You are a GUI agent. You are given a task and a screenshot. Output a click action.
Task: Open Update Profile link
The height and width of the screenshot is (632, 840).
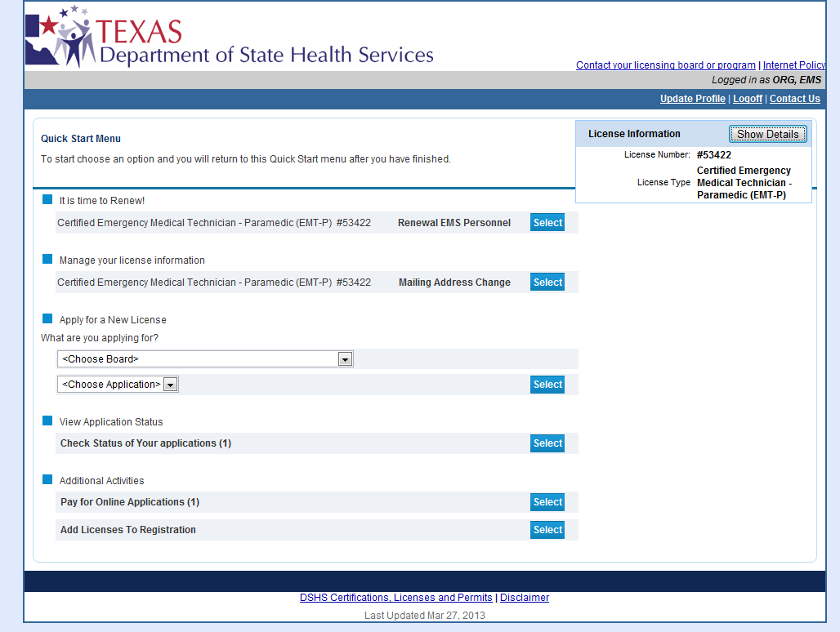692,99
